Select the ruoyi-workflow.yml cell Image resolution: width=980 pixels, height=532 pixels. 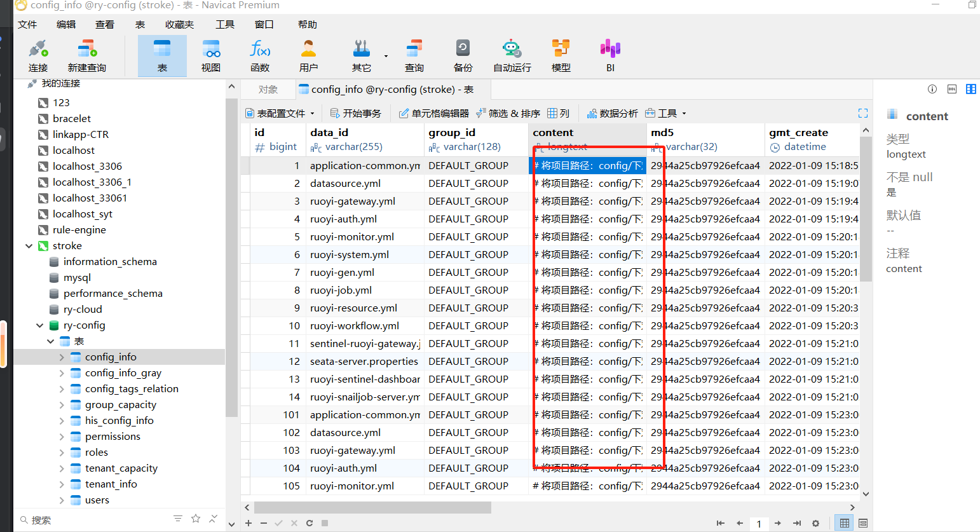coord(365,325)
